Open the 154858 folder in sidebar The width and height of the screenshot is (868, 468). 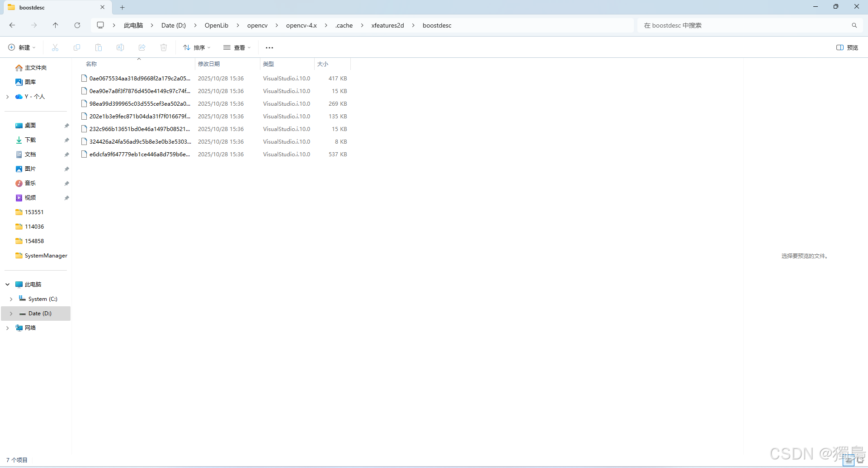[29, 241]
